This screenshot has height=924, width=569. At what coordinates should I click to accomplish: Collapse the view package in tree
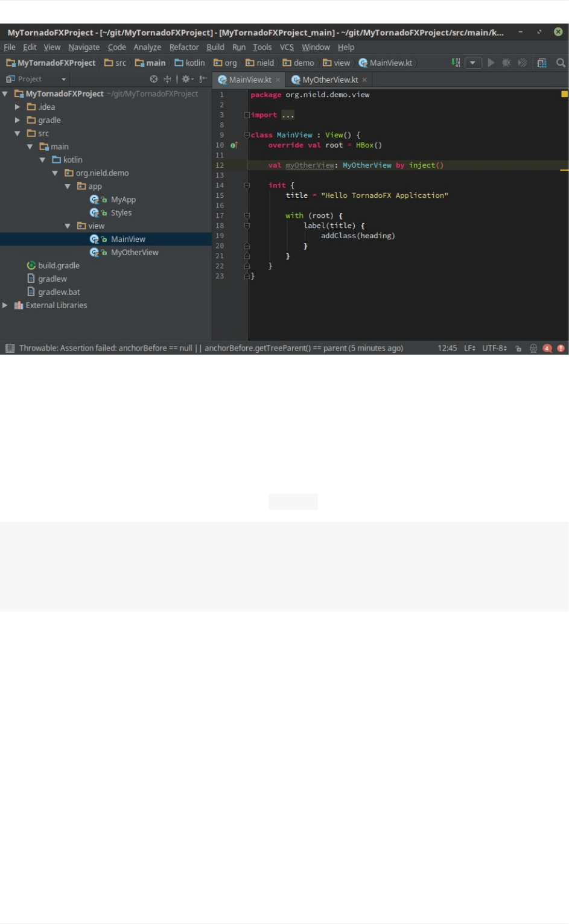tap(68, 226)
